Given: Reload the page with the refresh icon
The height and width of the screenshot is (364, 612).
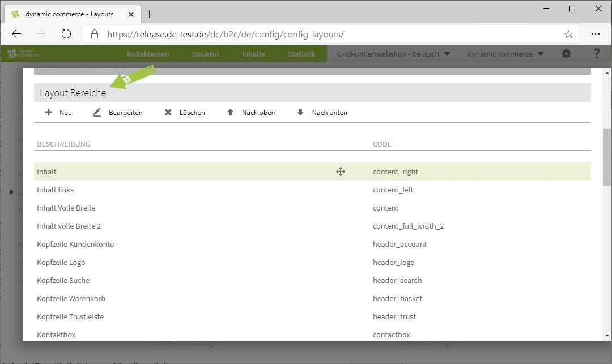Looking at the screenshot, I should 66,34.
